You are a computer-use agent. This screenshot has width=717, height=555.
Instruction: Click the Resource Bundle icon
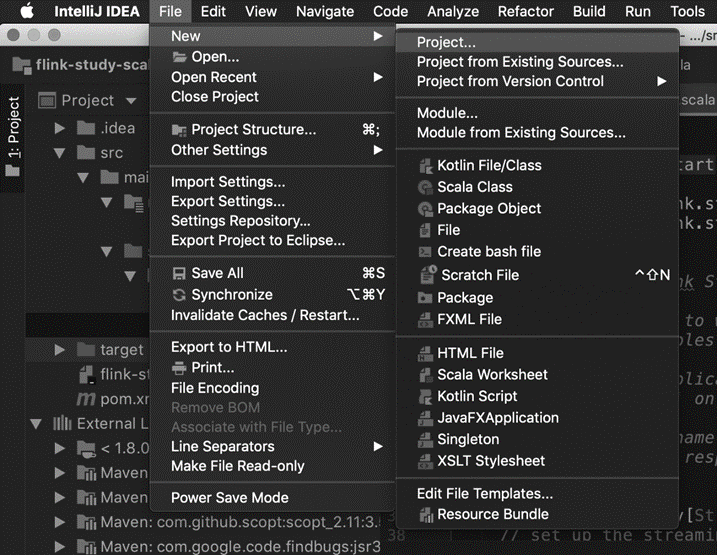point(426,514)
